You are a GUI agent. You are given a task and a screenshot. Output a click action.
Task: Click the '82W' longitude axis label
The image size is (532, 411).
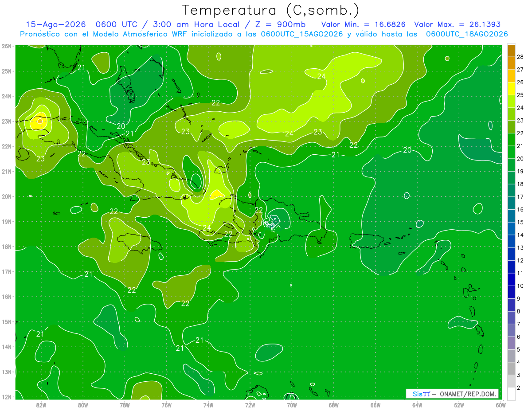(x=41, y=405)
